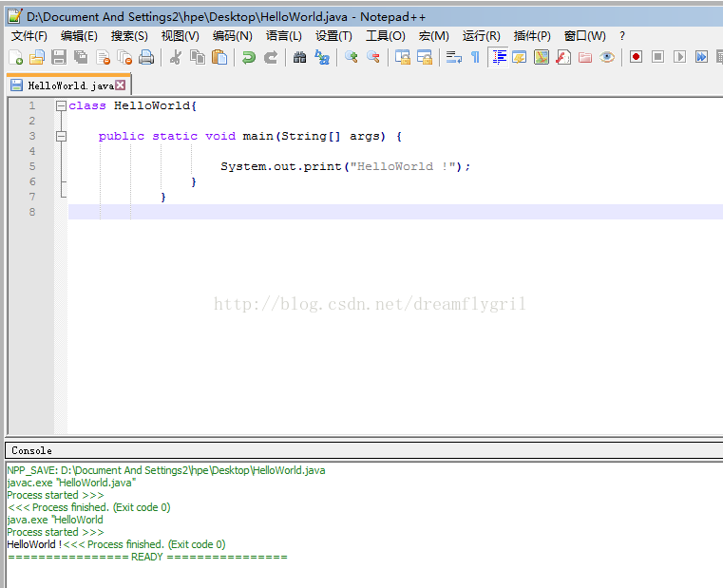Open Find with the binoculars icon
723x588 pixels.
tap(299, 57)
